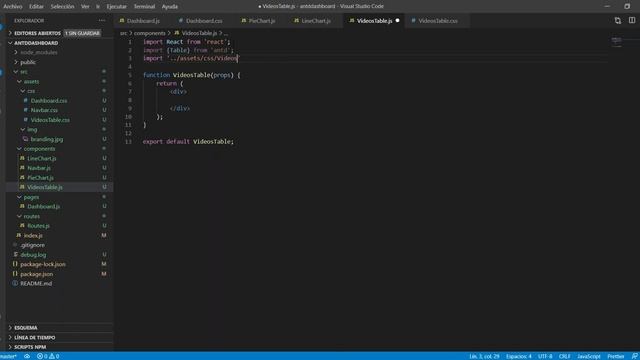640x360 pixels.
Task: Change line endings via CRLF
Action: [564, 356]
